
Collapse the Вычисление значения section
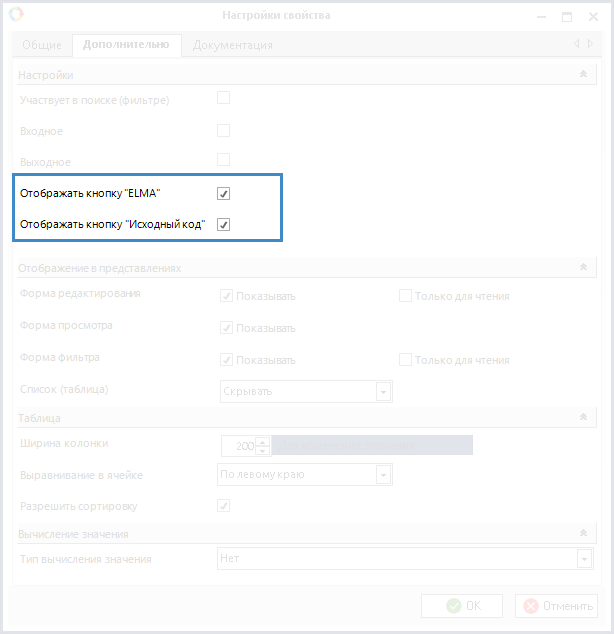click(583, 533)
